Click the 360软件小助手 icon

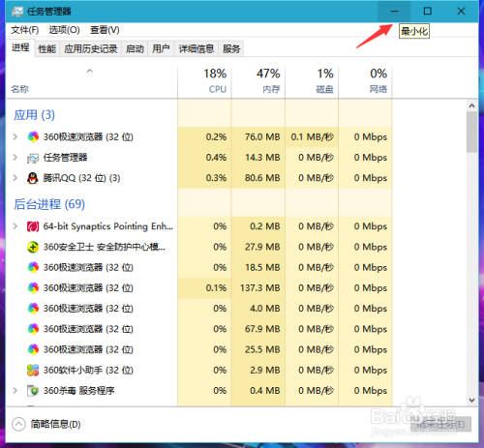[33, 370]
